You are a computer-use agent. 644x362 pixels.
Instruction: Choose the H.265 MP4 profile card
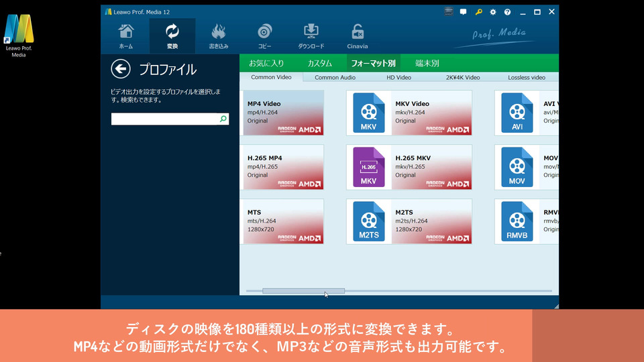pyautogui.click(x=283, y=167)
